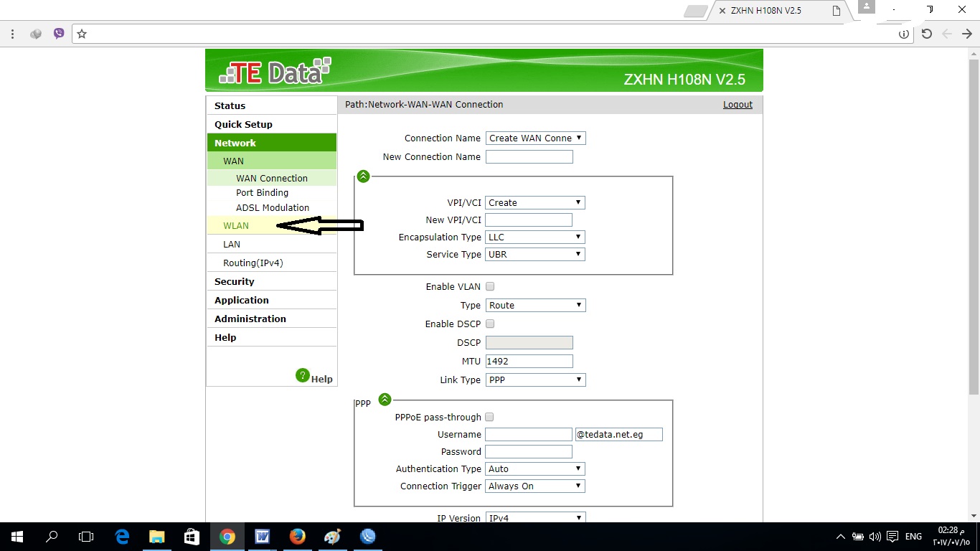Reload the router page
The image size is (980, 551).
927,34
